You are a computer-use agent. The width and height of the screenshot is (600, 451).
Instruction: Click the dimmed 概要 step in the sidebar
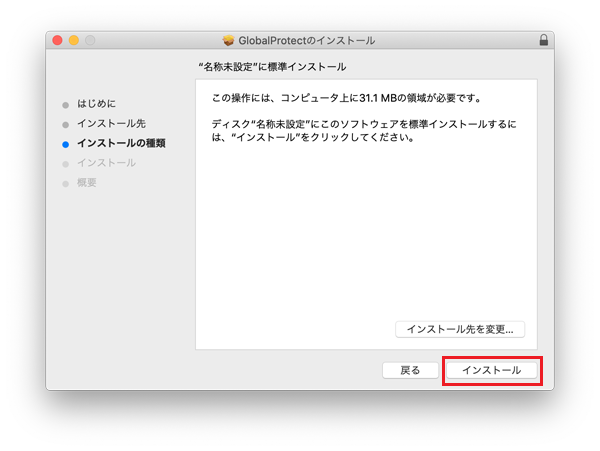(x=87, y=183)
